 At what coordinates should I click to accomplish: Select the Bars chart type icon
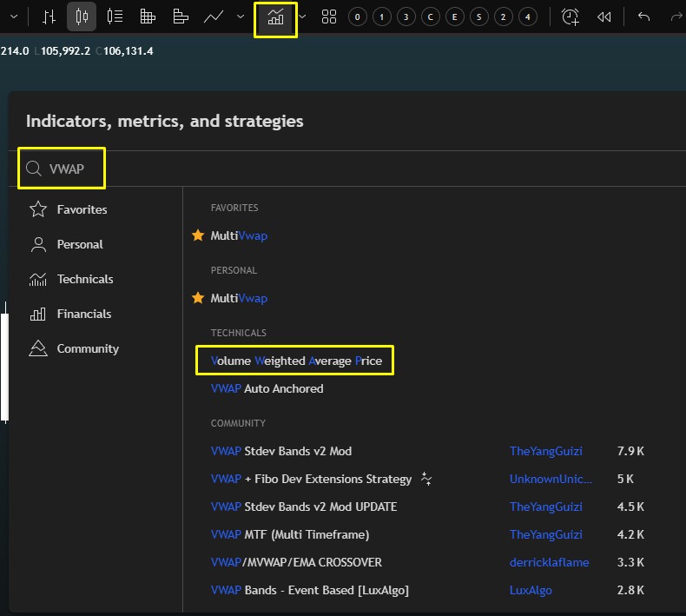tap(49, 17)
